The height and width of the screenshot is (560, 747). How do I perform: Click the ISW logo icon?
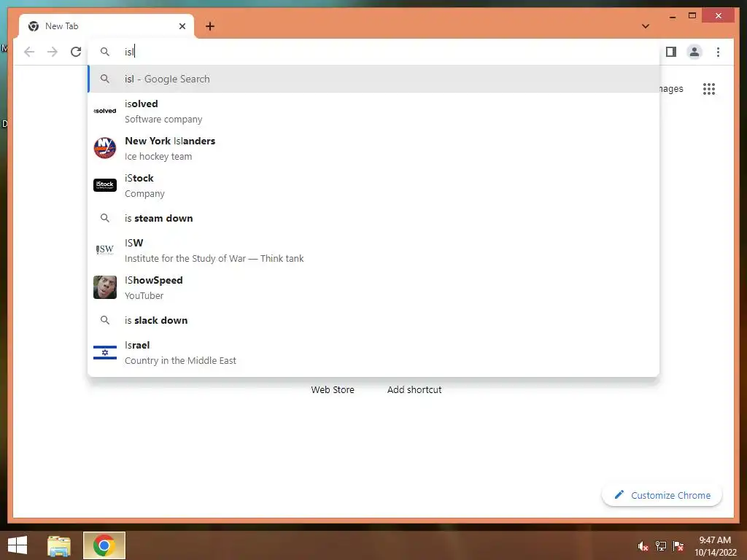105,249
